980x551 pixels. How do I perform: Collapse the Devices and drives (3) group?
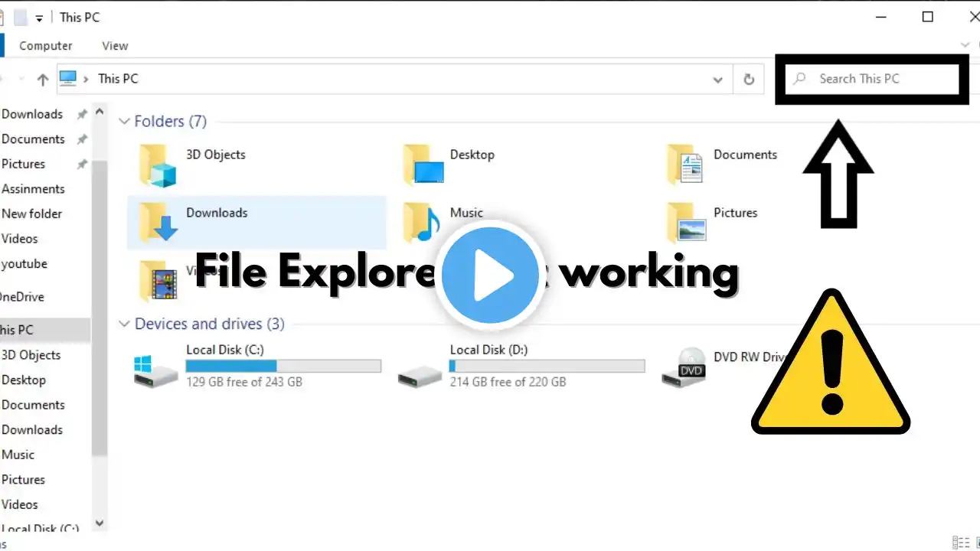[x=124, y=324]
